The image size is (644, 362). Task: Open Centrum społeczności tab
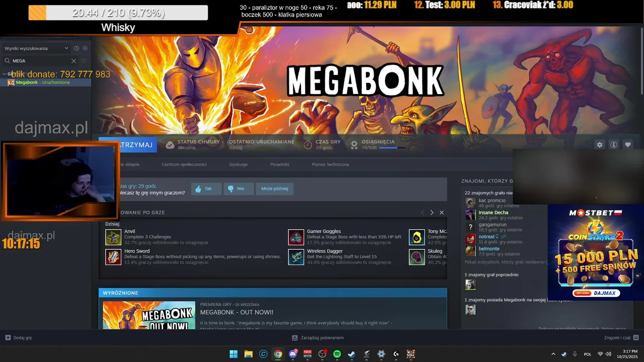[x=184, y=164]
